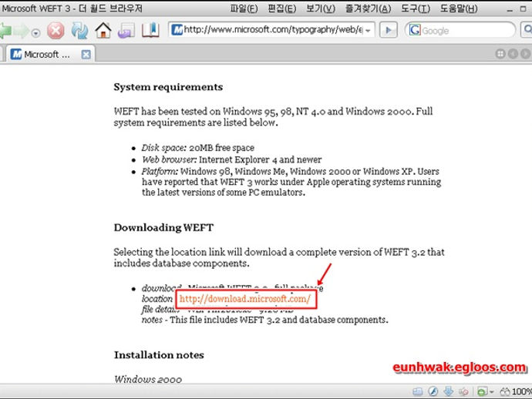Click the Go play button next to address
This screenshot has width=532, height=399.
click(x=388, y=30)
